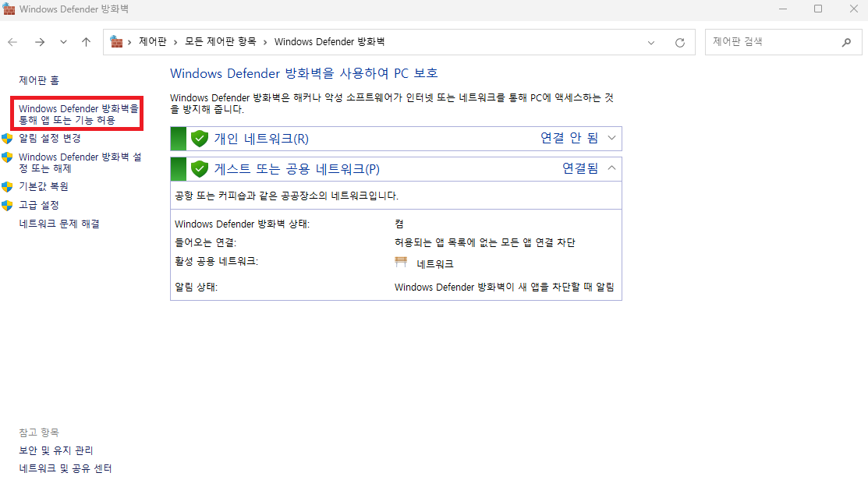Click Windows Defender 방화벽 상태 label
This screenshot has width=868, height=487.
click(243, 224)
